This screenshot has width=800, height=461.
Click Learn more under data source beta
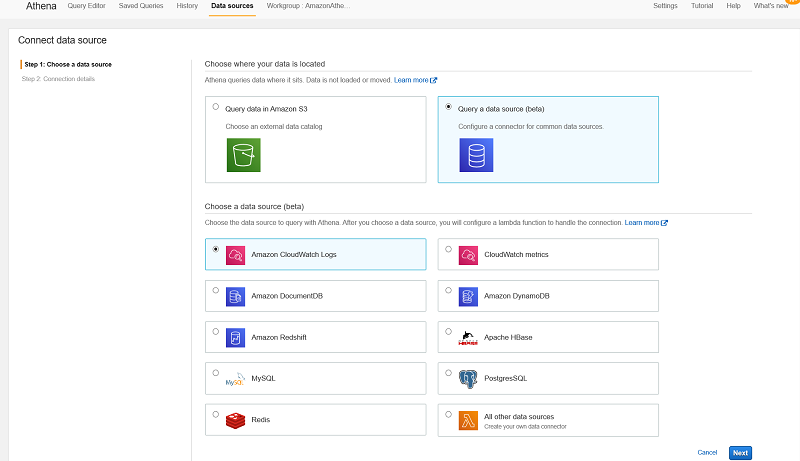642,223
